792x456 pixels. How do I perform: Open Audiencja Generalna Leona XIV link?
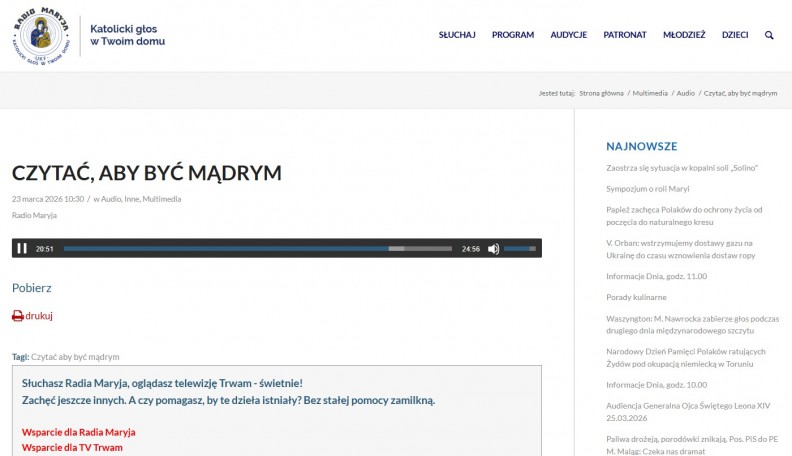point(688,412)
